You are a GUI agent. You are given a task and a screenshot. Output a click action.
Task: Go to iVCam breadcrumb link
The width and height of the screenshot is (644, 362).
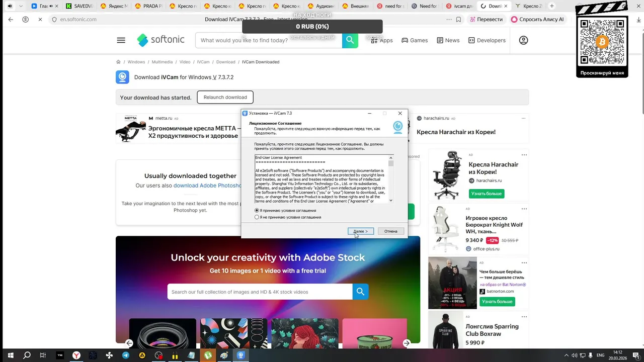[203, 62]
